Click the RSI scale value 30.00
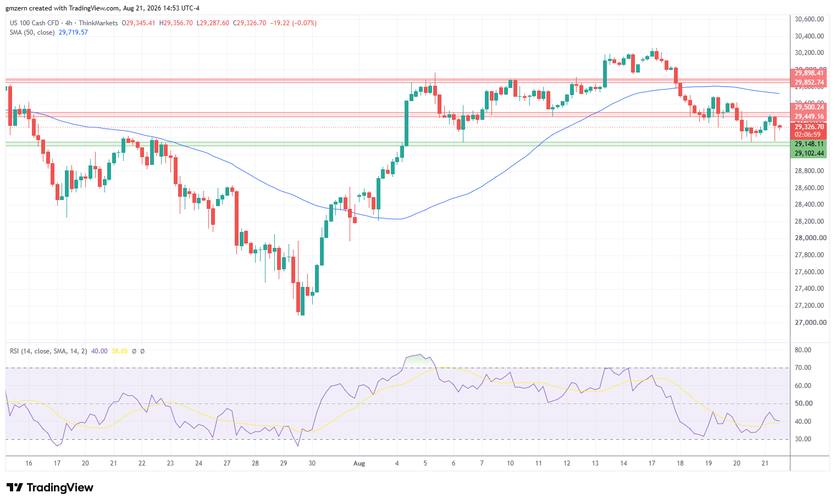This screenshot has width=835, height=504. (x=803, y=439)
